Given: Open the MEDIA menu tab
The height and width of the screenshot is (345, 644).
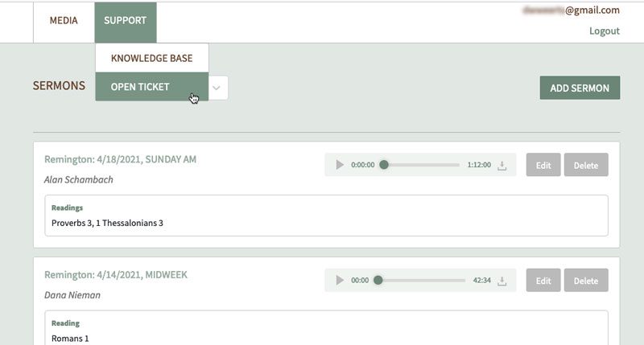Looking at the screenshot, I should click(x=64, y=23).
